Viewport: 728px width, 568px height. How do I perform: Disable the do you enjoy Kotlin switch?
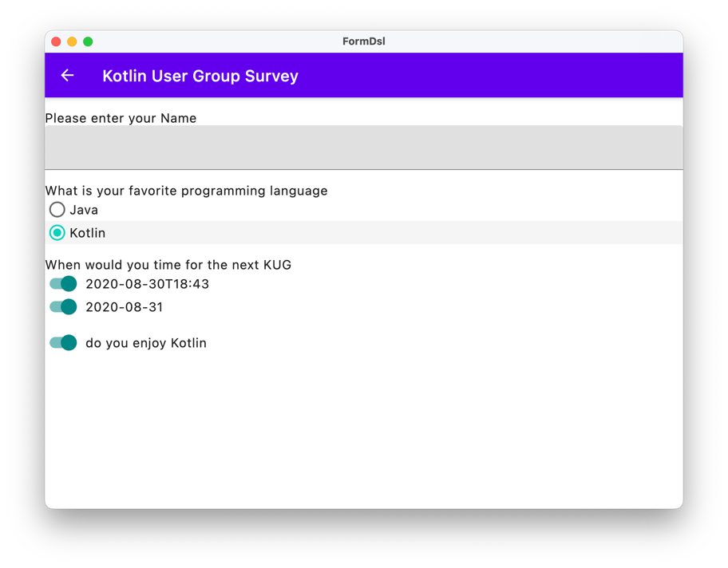point(63,342)
